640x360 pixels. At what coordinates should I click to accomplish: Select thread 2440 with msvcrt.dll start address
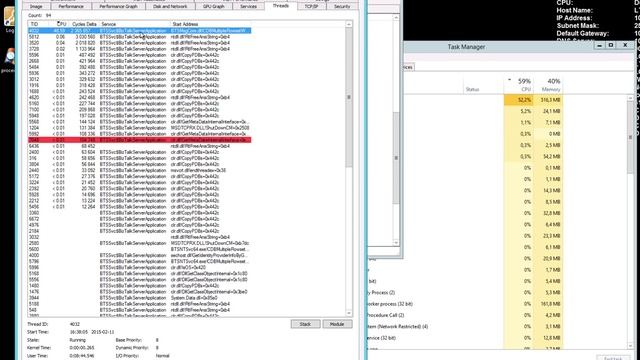(139, 170)
